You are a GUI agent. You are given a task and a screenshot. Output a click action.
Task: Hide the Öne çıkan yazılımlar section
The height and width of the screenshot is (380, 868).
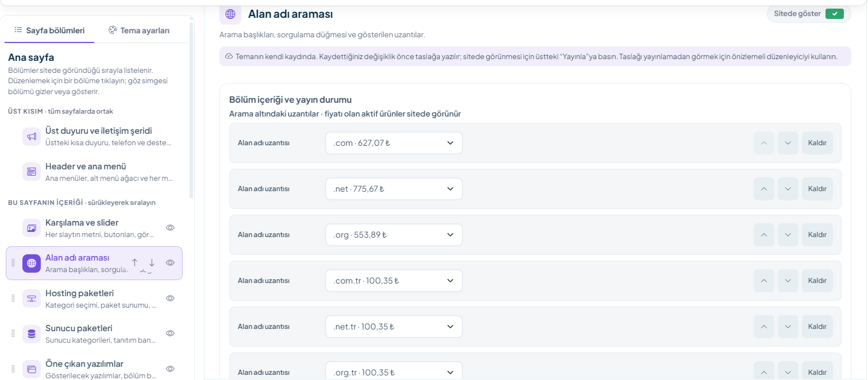coord(170,369)
